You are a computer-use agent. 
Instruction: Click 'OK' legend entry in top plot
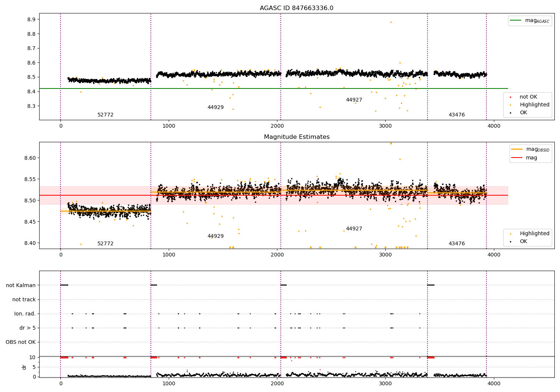(x=523, y=113)
